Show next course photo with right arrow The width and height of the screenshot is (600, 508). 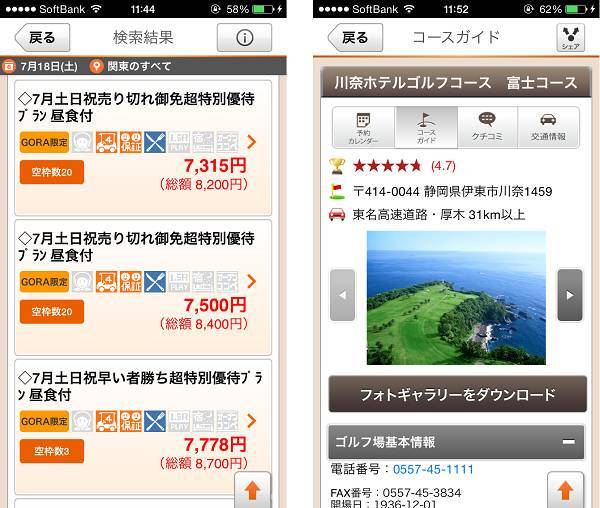pos(570,295)
